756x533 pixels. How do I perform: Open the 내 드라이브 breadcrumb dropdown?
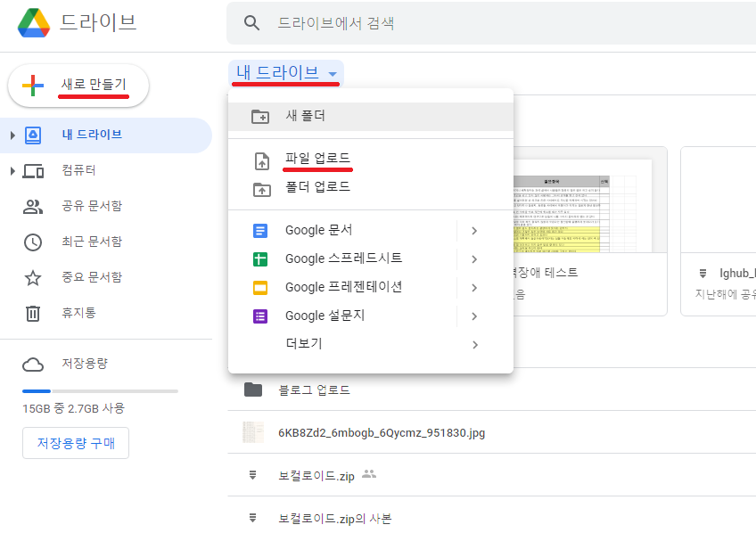286,73
